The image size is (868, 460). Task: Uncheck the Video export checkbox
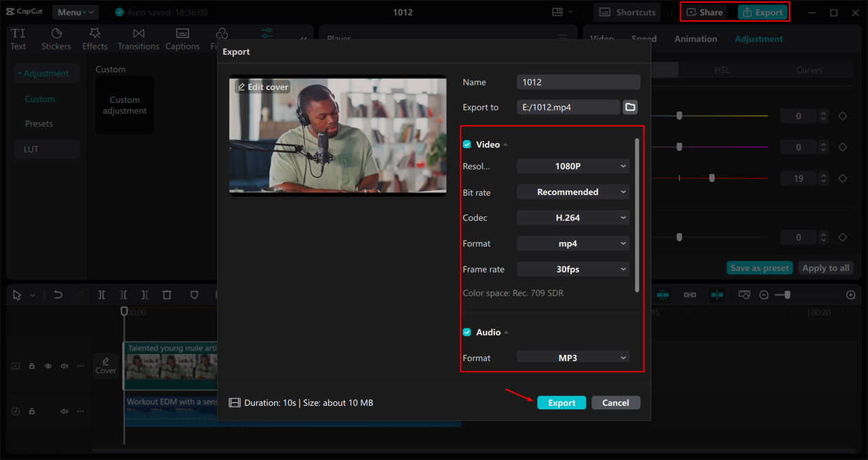pyautogui.click(x=467, y=144)
